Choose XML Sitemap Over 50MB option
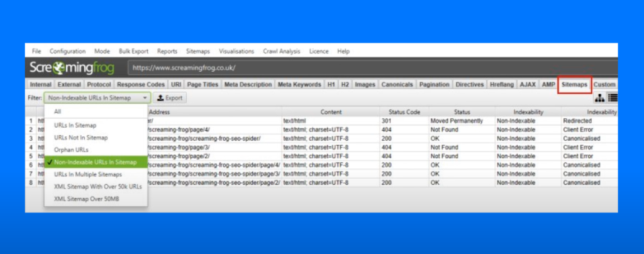 click(96, 199)
